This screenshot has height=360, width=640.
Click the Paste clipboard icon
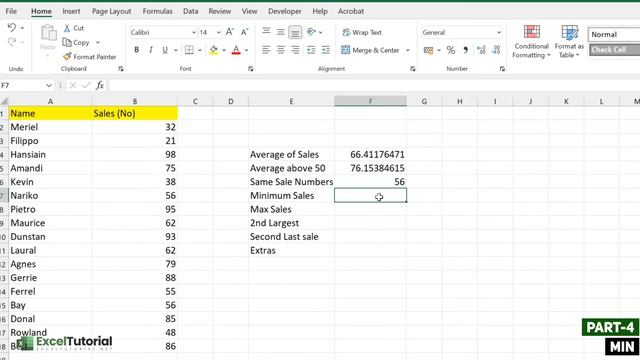coord(48,33)
